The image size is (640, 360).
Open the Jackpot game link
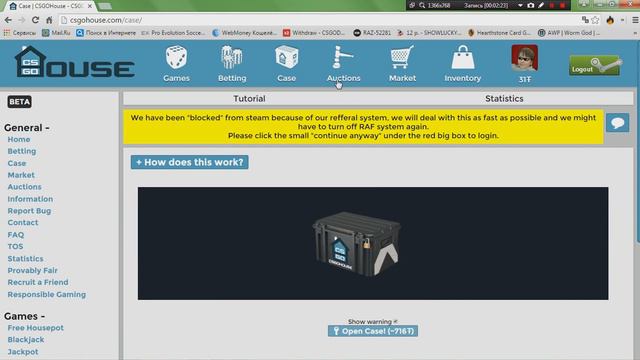click(x=23, y=352)
